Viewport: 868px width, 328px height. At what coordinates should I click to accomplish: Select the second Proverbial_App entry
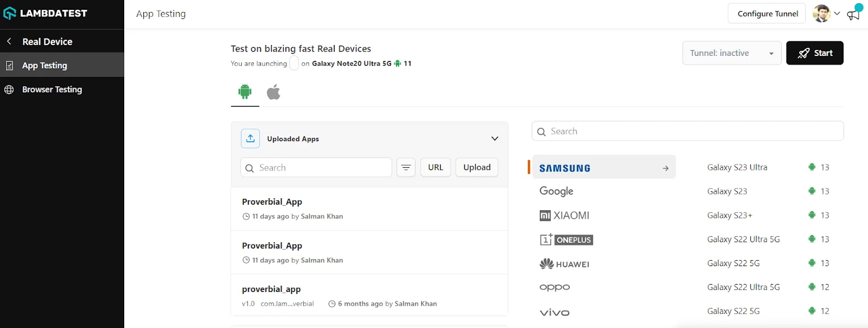tap(369, 253)
